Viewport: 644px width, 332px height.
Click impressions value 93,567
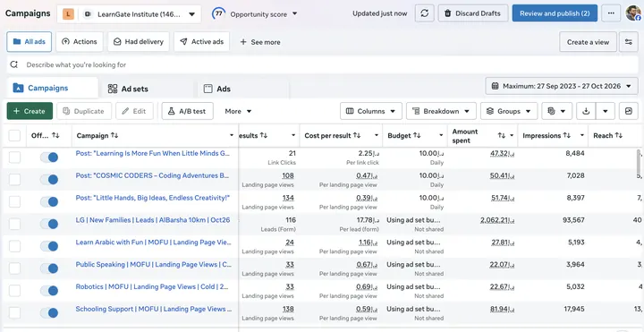click(x=573, y=220)
